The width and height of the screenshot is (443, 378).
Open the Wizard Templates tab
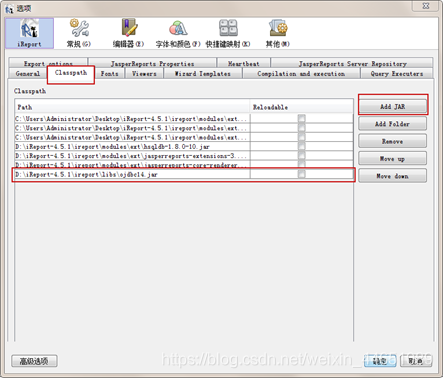click(203, 73)
